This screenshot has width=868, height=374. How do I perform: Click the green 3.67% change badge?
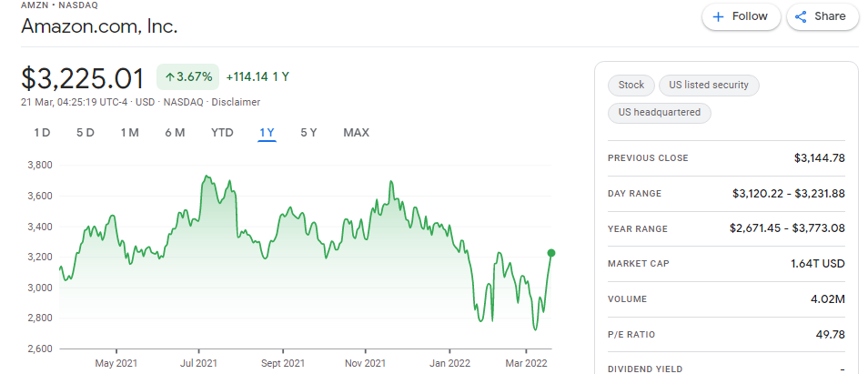(188, 77)
